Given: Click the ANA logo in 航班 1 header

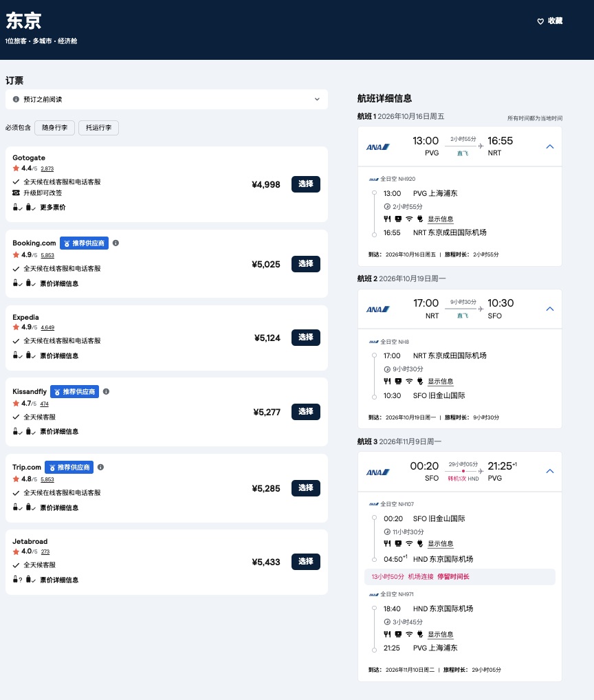Looking at the screenshot, I should click(x=378, y=146).
